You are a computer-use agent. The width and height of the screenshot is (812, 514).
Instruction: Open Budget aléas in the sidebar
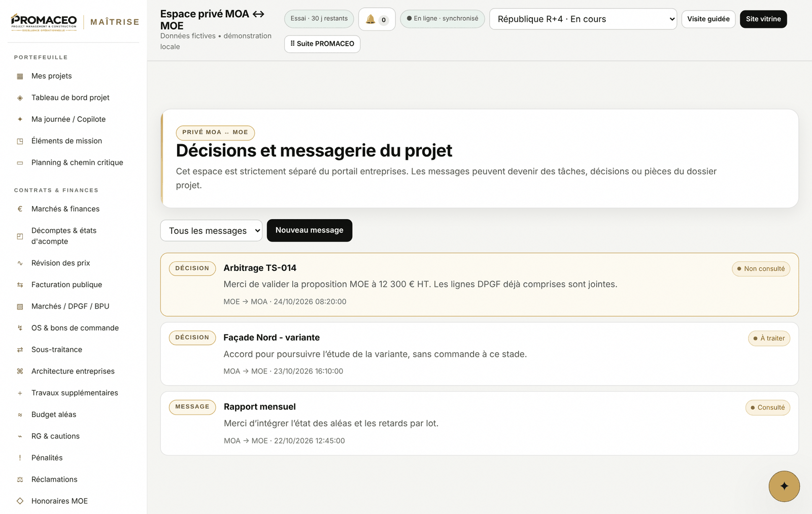74,415
